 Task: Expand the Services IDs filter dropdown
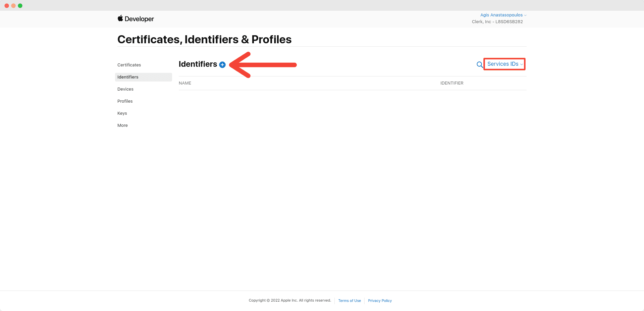(x=505, y=64)
